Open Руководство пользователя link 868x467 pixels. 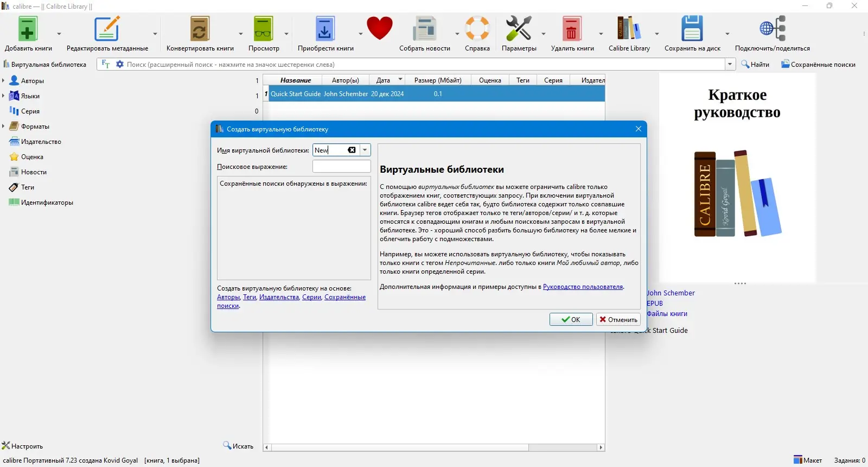point(583,287)
